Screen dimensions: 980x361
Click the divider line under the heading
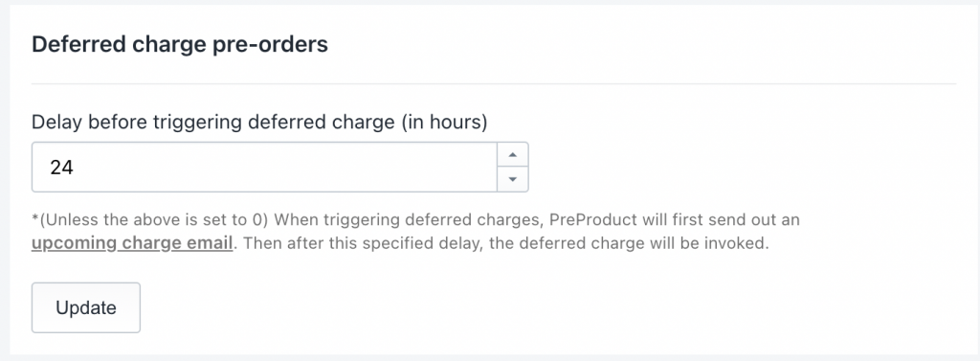pyautogui.click(x=494, y=83)
